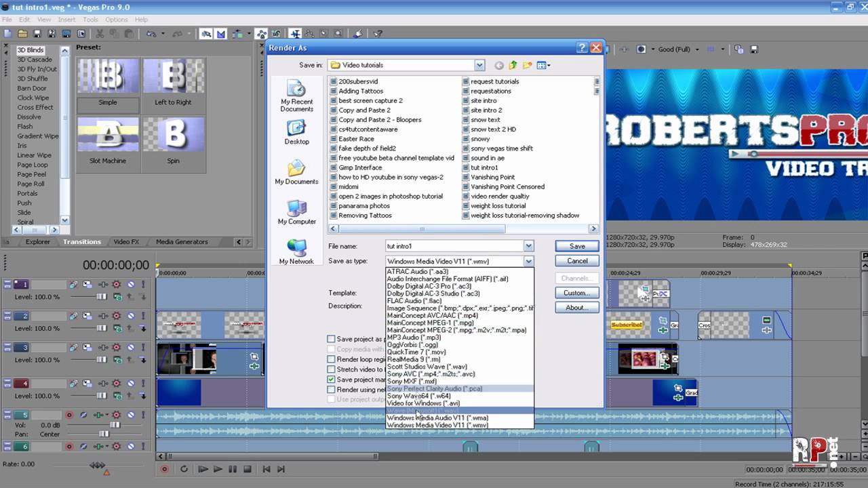Open Desktop place in Render As

(x=296, y=132)
